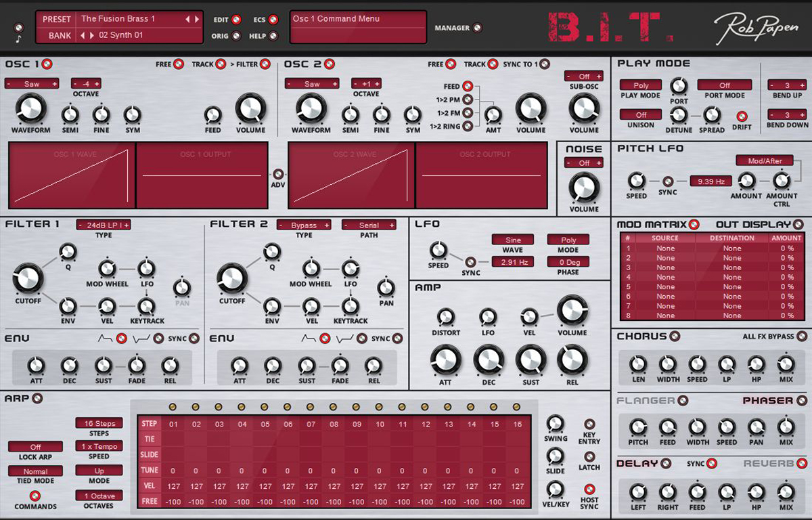Screen dimensions: 812x520
Task: Click the ARP SWING knob
Action: (555, 425)
